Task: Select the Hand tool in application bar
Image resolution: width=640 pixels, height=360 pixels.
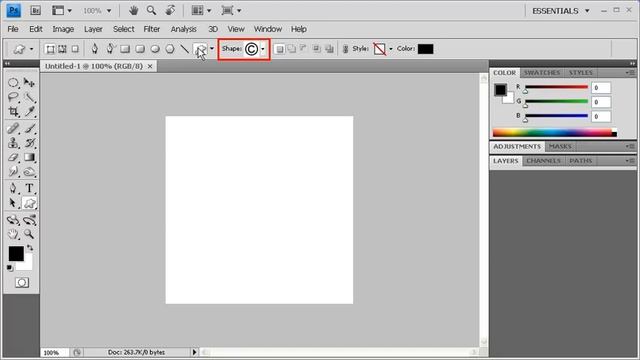Action: tap(133, 11)
